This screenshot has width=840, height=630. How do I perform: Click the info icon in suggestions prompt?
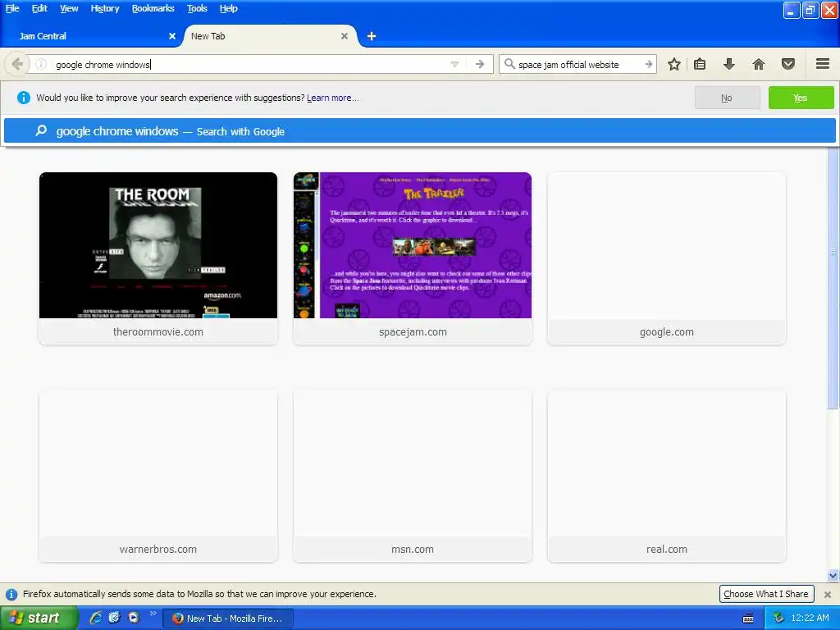pyautogui.click(x=24, y=98)
